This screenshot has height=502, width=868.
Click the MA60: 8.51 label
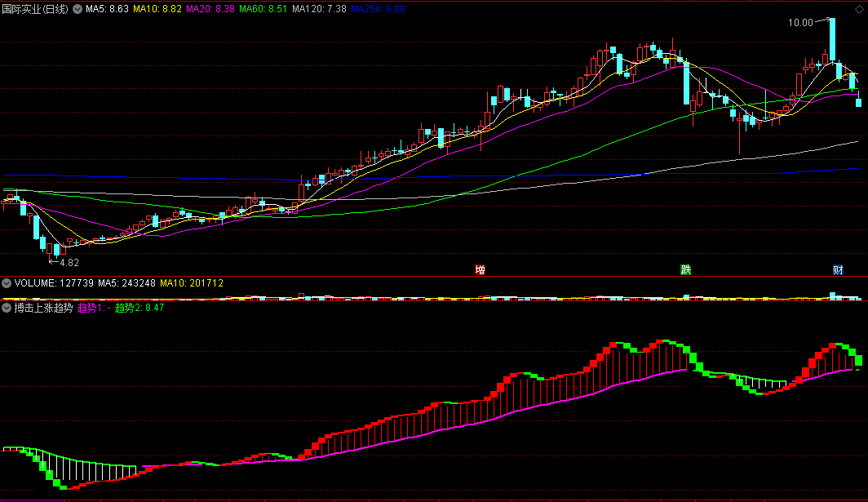pyautogui.click(x=263, y=9)
